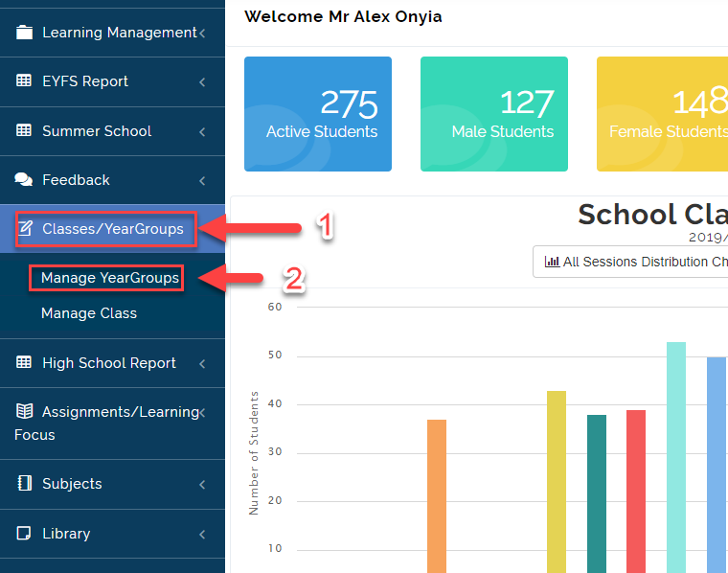
Task: Click the dark teal chart bar
Action: point(597,493)
